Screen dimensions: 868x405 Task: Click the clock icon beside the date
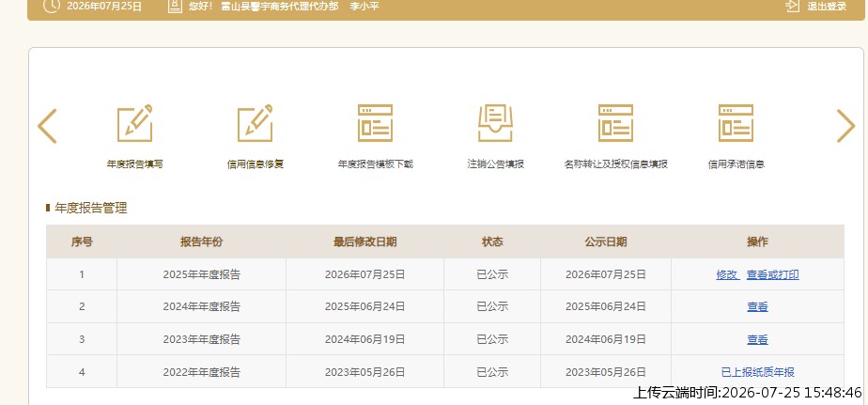point(51,6)
